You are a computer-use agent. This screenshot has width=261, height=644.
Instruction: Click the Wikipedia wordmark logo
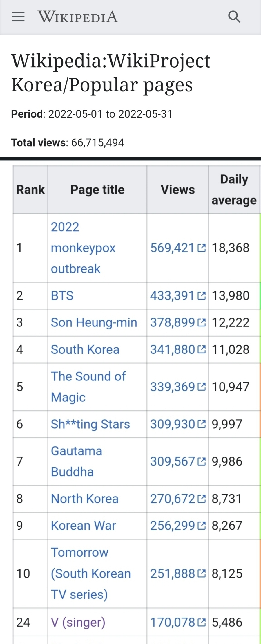(78, 17)
